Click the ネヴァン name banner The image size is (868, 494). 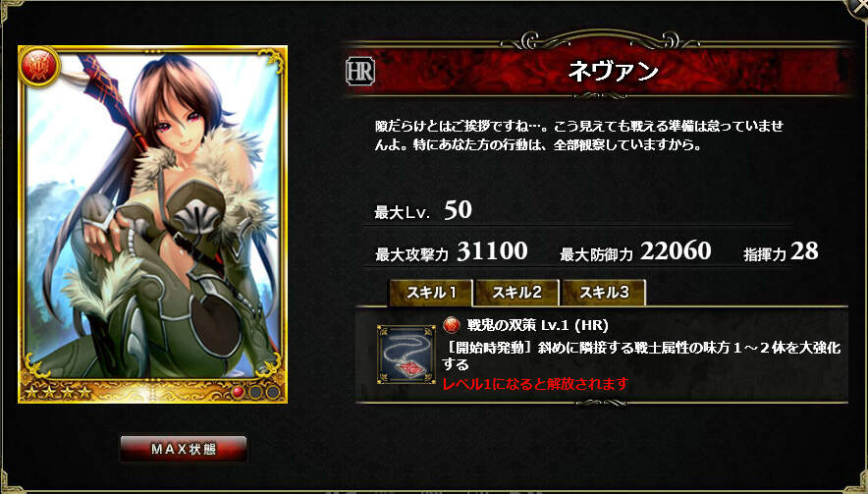(600, 72)
